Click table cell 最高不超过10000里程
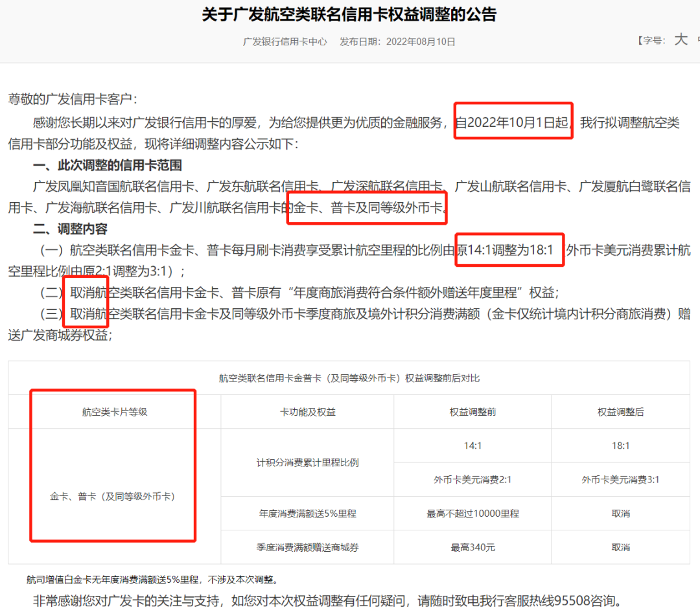This screenshot has width=700, height=612. (472, 514)
